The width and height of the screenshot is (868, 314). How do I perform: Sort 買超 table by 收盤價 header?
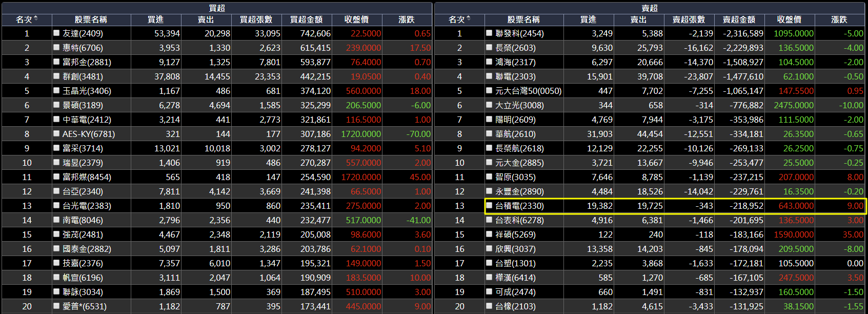(357, 19)
